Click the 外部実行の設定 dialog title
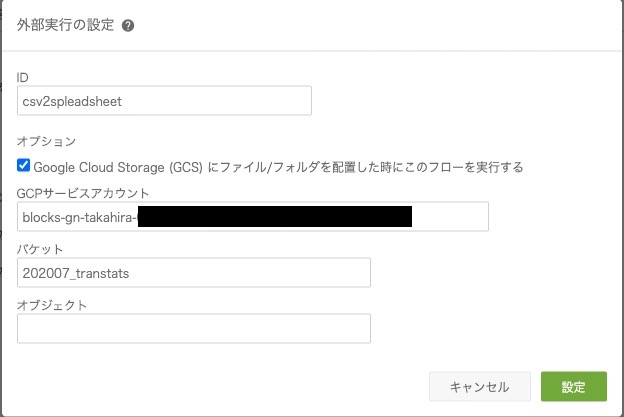The height and width of the screenshot is (417, 624). [x=65, y=25]
